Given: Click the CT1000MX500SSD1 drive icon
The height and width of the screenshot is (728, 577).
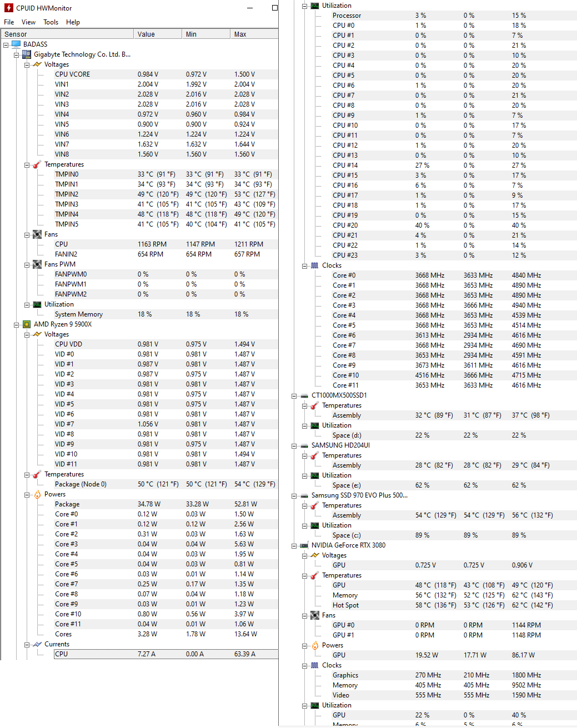Looking at the screenshot, I should 304,395.
